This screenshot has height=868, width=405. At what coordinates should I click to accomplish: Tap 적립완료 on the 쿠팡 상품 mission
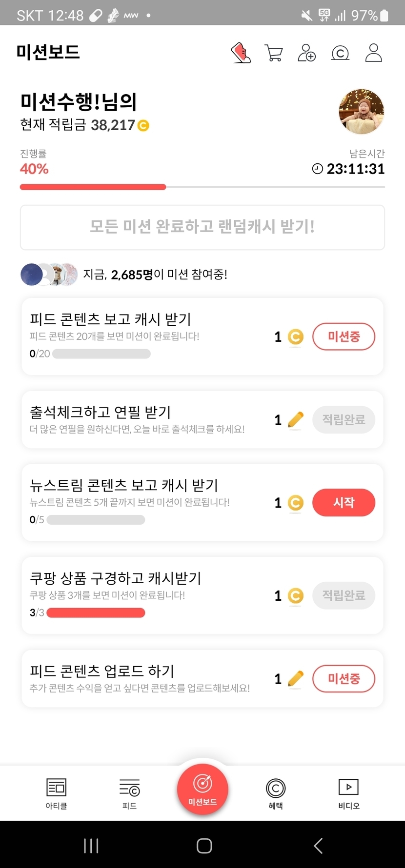(x=344, y=595)
